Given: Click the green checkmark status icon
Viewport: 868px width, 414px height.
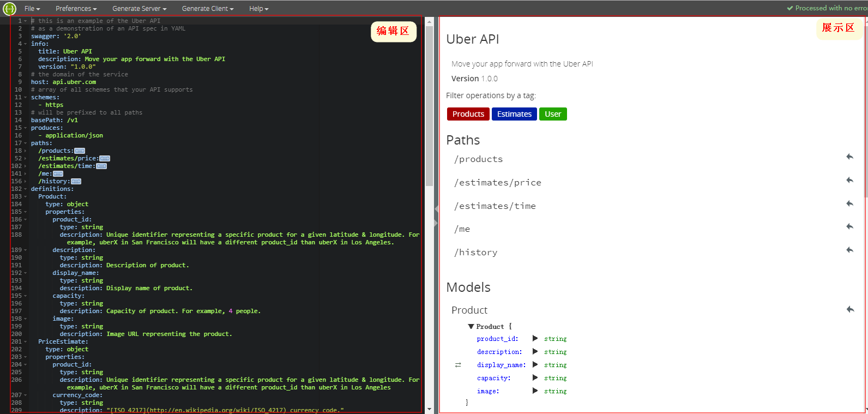Looking at the screenshot, I should [790, 8].
